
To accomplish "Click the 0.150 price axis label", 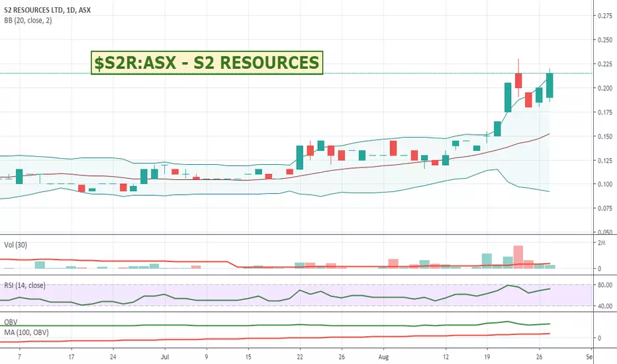I will pyautogui.click(x=605, y=136).
